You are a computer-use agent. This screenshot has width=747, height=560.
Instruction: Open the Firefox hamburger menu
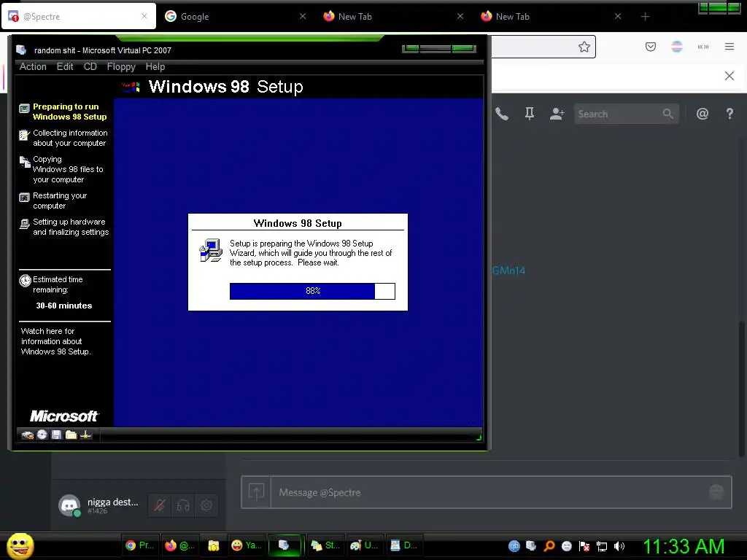(x=729, y=47)
